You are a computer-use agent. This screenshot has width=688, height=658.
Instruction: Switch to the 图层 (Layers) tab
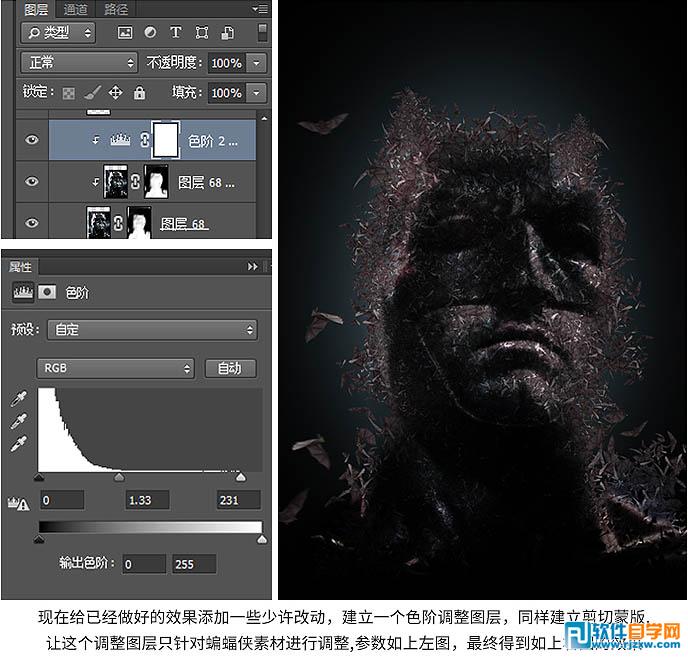[x=36, y=9]
